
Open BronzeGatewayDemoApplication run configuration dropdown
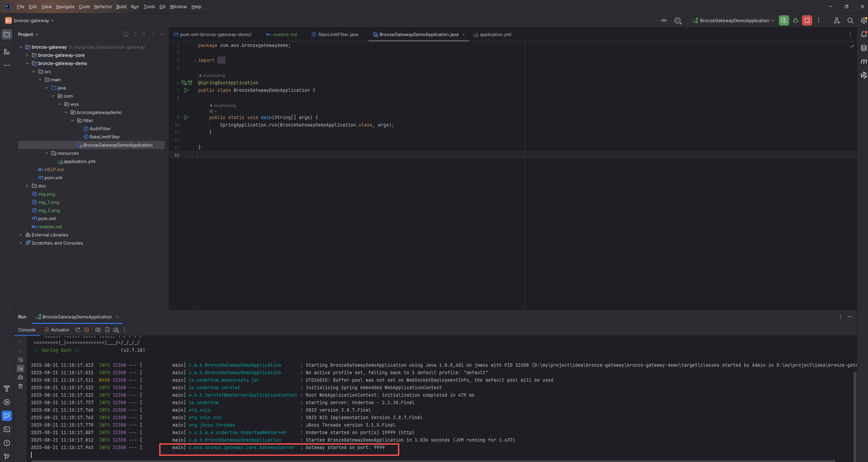[x=734, y=20]
